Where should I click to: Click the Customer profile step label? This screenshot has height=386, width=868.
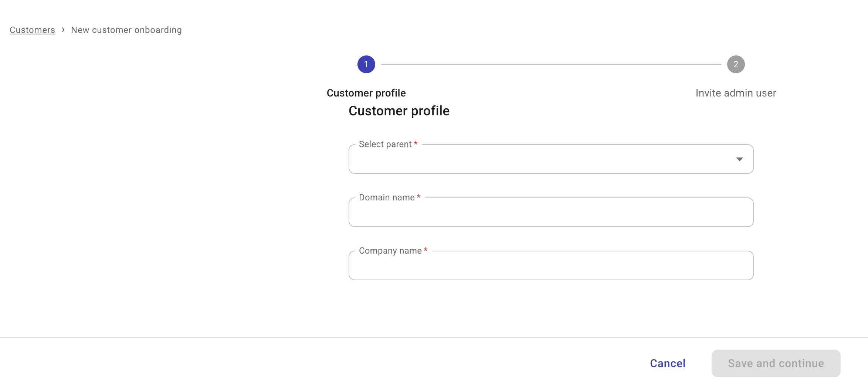[366, 93]
